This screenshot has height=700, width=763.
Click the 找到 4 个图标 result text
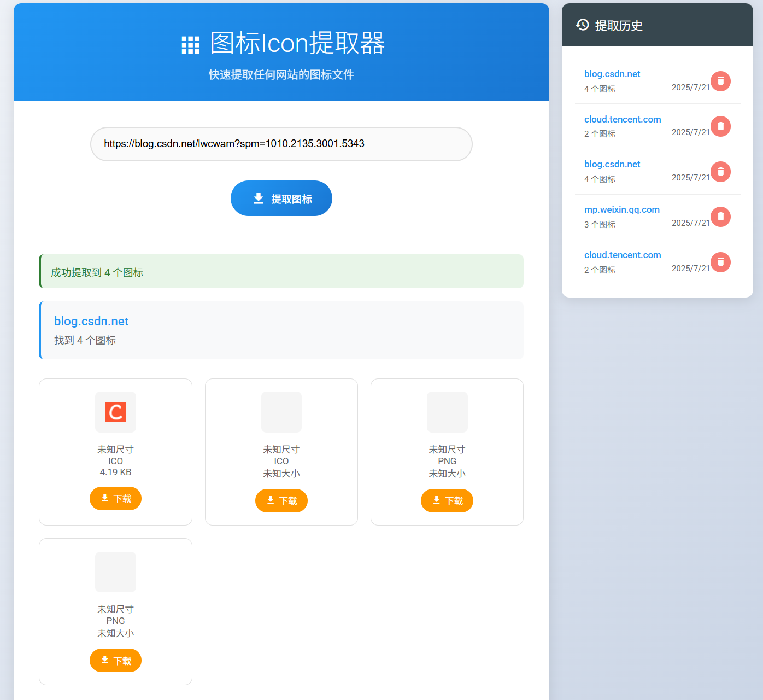click(85, 340)
